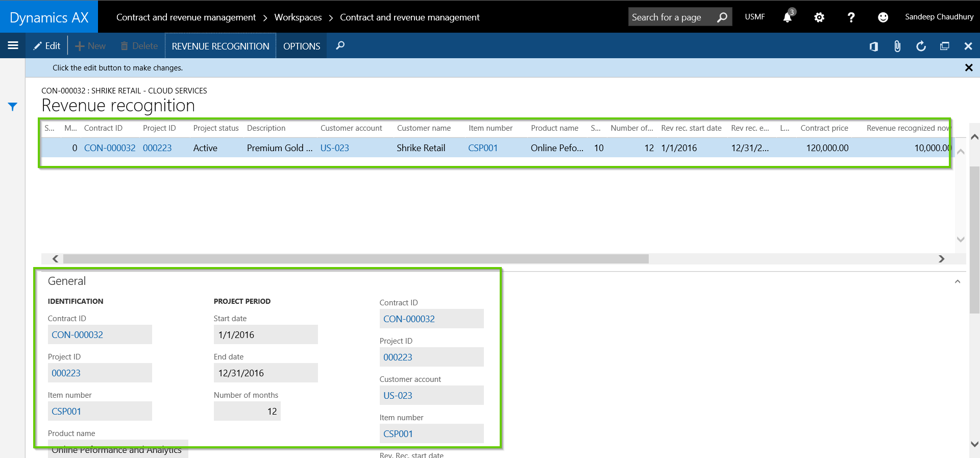
Task: Click first Contract and revenue management breadcrumb
Action: (186, 17)
